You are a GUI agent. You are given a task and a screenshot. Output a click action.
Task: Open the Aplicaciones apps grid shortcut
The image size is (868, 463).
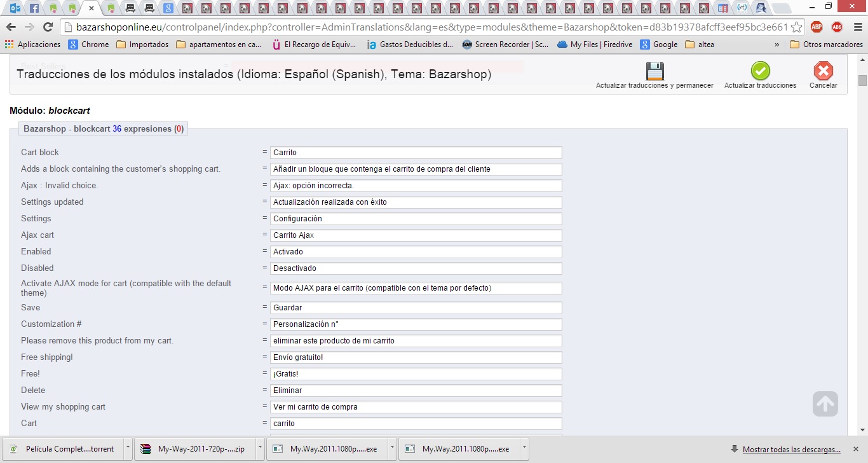pyautogui.click(x=32, y=45)
